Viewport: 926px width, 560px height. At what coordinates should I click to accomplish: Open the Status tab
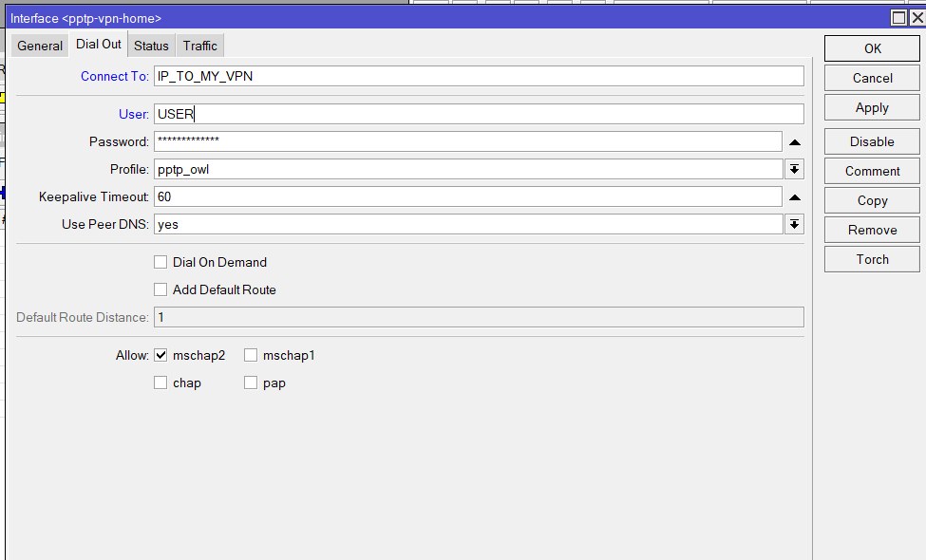151,46
